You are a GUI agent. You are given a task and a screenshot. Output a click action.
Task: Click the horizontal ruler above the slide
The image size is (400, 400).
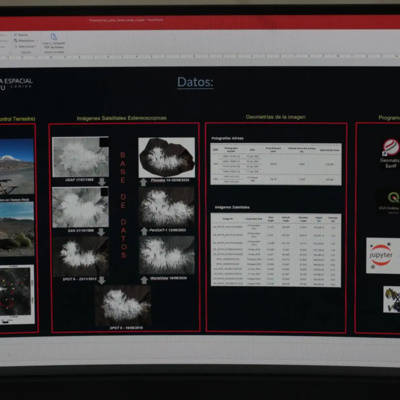[x=200, y=57]
